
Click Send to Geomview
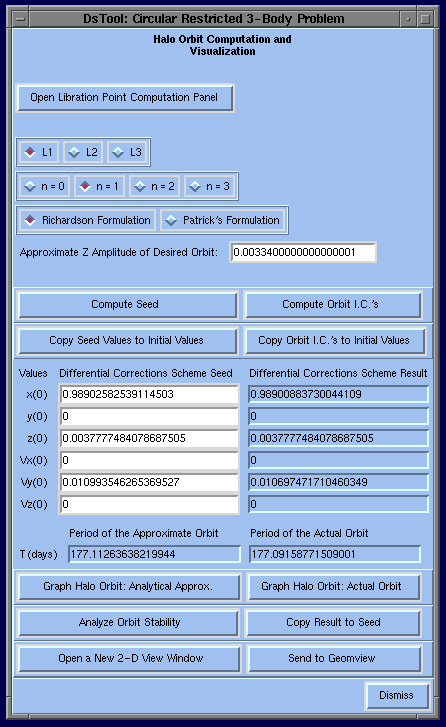point(335,659)
